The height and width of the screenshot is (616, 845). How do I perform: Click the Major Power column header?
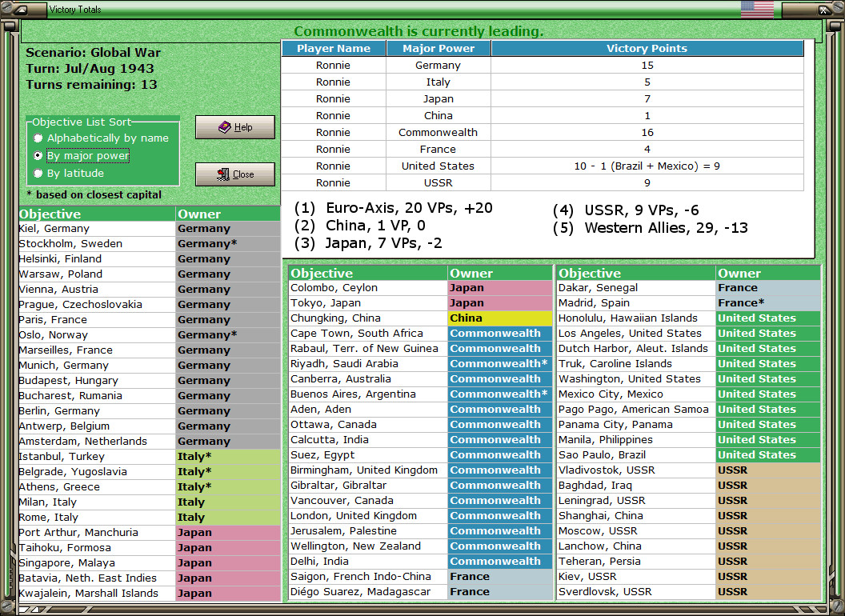[x=438, y=49]
